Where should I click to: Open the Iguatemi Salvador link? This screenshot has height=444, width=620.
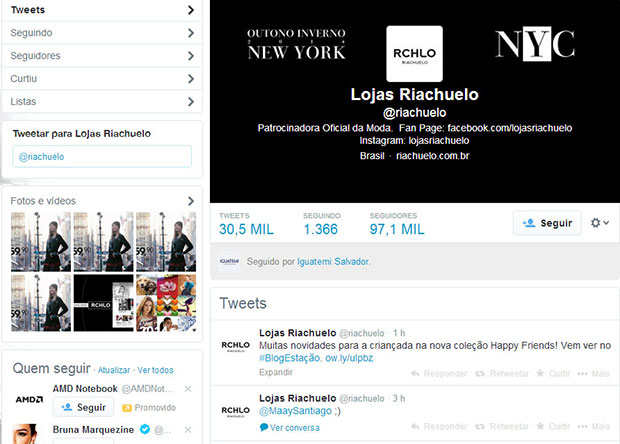point(333,262)
